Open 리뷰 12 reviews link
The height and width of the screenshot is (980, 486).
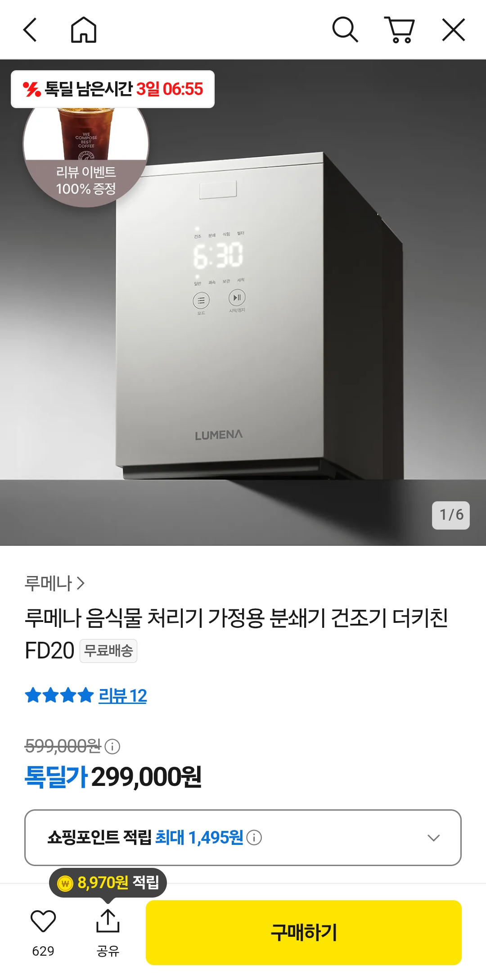coord(123,696)
